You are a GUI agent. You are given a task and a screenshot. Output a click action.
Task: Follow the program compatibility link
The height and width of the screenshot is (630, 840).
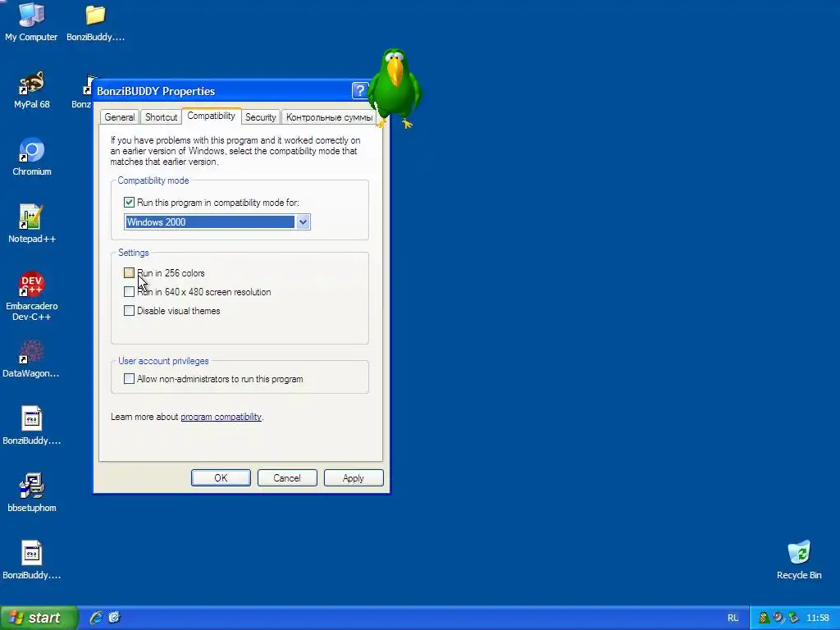[x=221, y=417]
